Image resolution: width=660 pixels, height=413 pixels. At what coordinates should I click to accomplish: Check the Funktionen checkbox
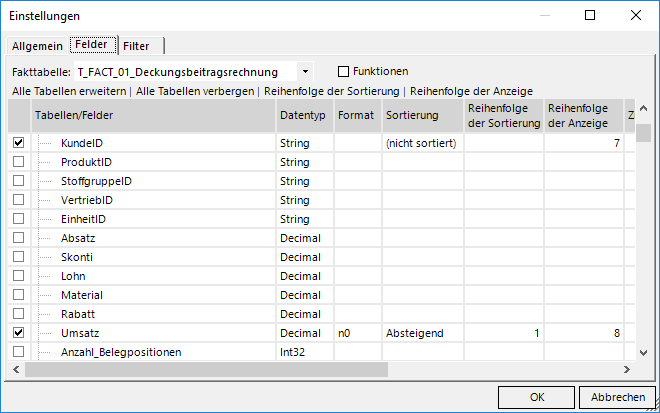[x=344, y=72]
